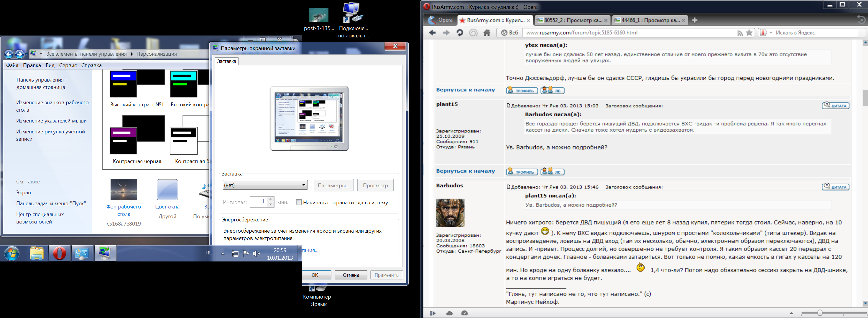Open the Справка menu
868x318 pixels.
click(x=91, y=65)
